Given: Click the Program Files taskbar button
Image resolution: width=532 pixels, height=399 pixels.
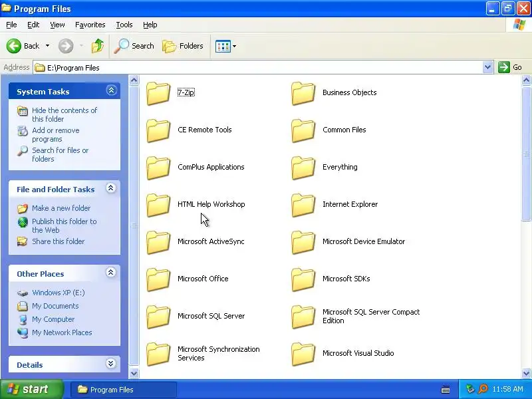Looking at the screenshot, I should coord(123,390).
